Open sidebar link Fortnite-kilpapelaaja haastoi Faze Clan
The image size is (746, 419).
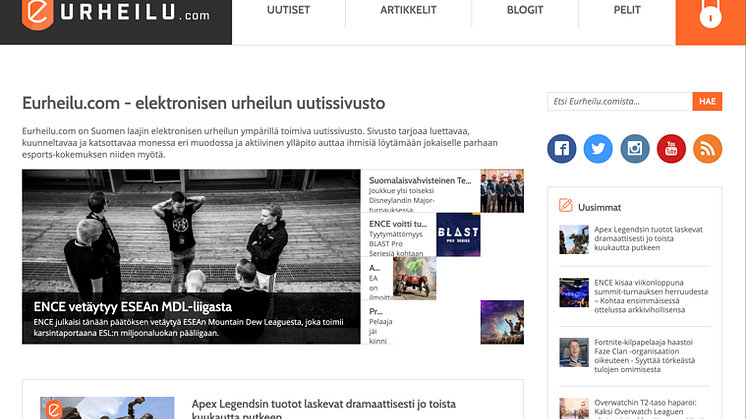pyautogui.click(x=644, y=356)
